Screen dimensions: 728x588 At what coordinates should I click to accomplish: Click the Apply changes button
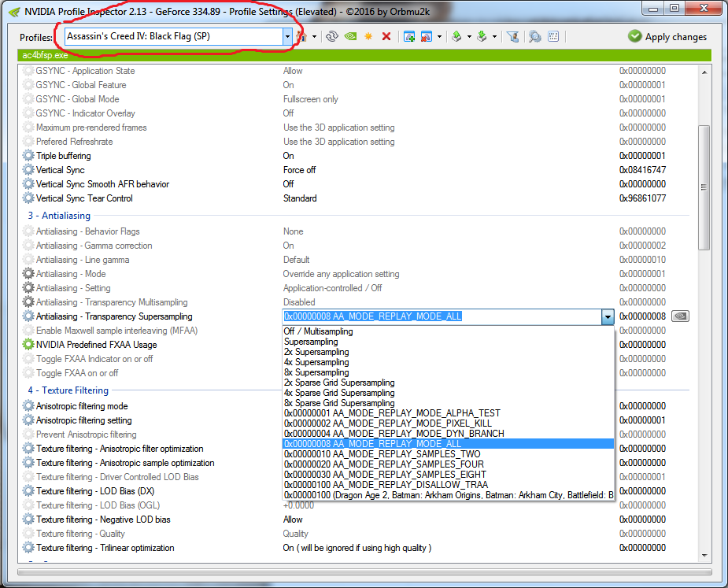point(667,37)
